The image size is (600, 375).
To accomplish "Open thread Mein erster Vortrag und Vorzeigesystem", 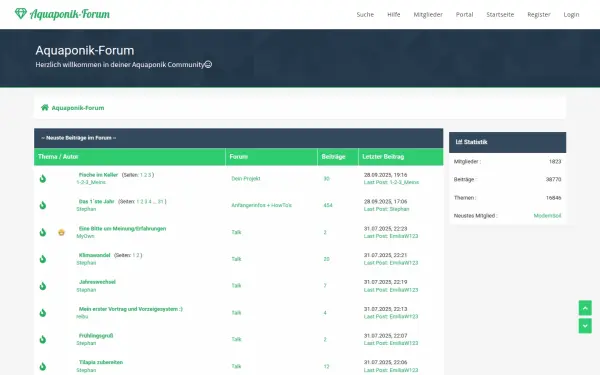I will point(130,309).
